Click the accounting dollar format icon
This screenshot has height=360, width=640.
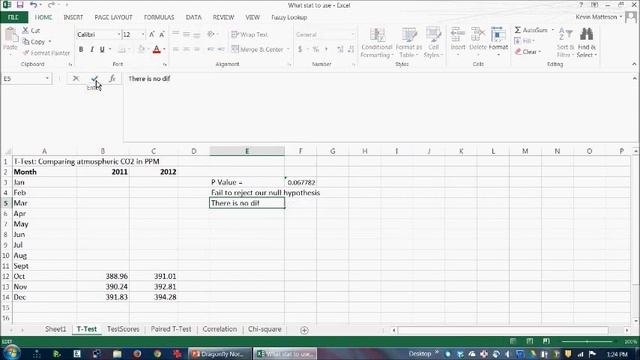coord(300,49)
